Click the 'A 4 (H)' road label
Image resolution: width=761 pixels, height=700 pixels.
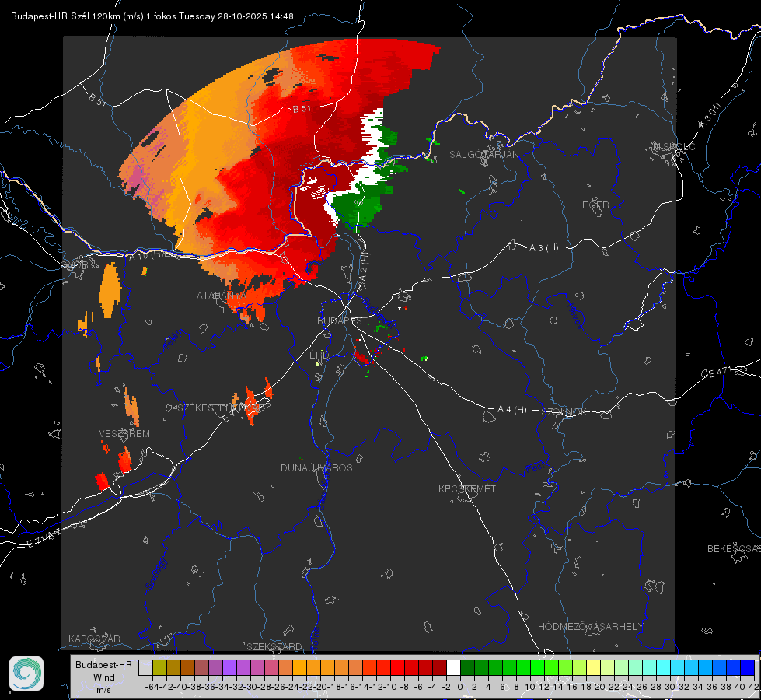[512, 410]
